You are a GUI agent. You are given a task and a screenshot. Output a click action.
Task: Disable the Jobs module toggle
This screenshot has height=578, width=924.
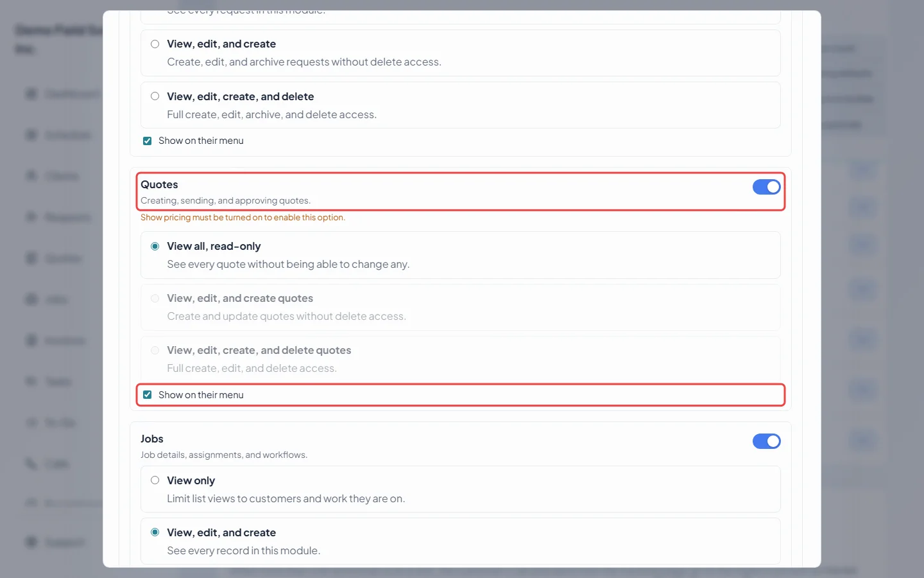coord(766,441)
